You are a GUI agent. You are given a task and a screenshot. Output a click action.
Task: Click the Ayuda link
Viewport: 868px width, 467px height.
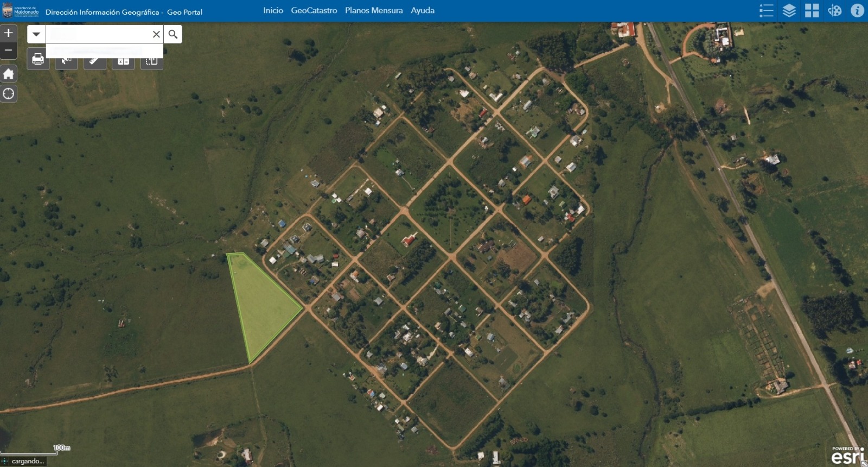pos(422,10)
